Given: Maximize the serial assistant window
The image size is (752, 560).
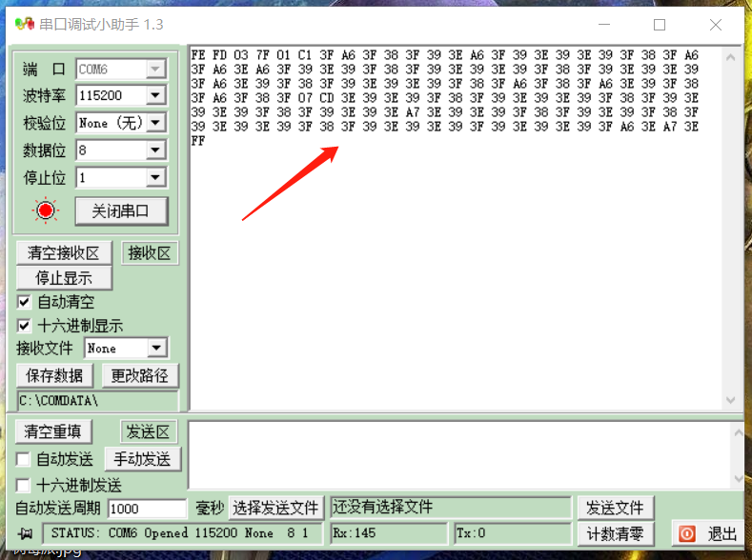Looking at the screenshot, I should coord(660,25).
